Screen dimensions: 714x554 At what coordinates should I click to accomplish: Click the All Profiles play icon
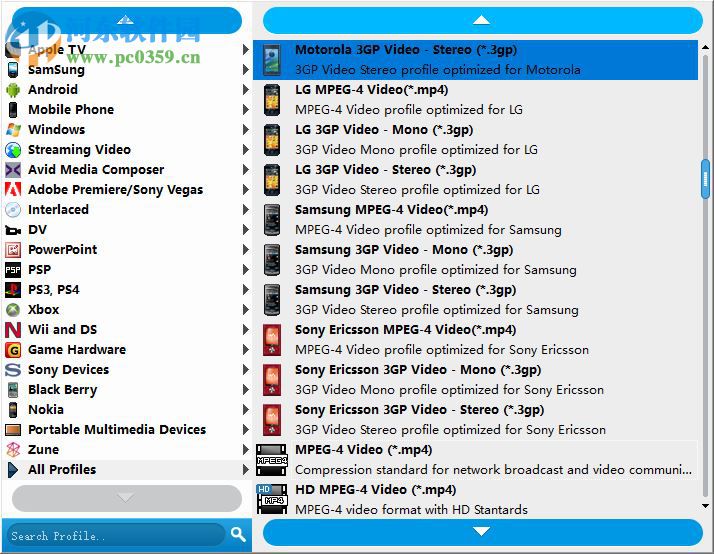click(13, 470)
